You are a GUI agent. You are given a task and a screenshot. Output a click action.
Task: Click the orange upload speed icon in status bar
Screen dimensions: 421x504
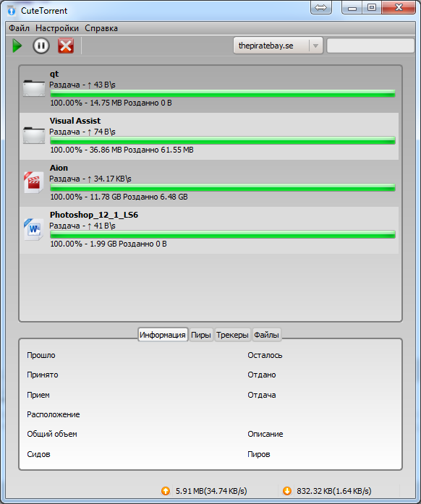click(166, 491)
